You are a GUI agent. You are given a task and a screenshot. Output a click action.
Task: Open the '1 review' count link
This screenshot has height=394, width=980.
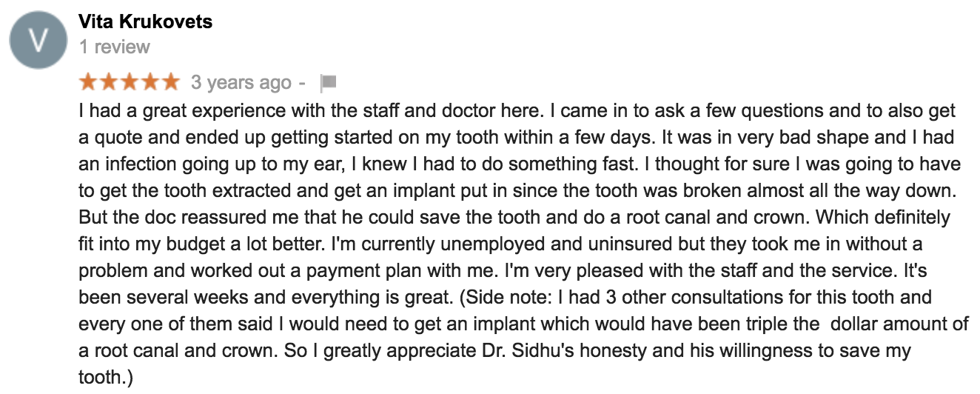115,47
